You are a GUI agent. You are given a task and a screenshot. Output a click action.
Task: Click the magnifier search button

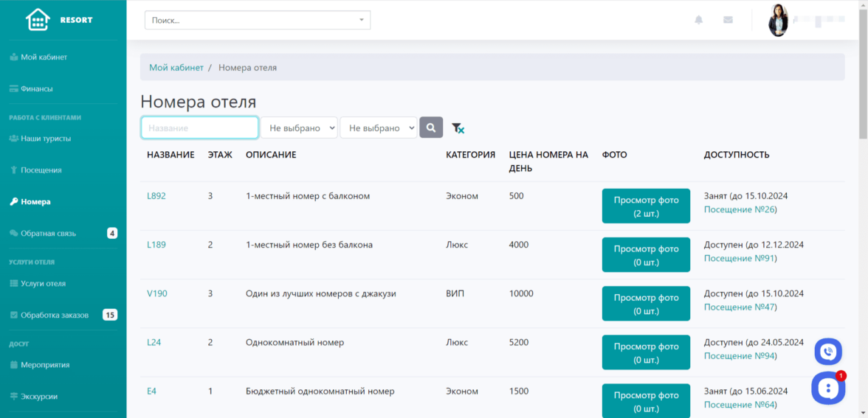[x=431, y=128]
